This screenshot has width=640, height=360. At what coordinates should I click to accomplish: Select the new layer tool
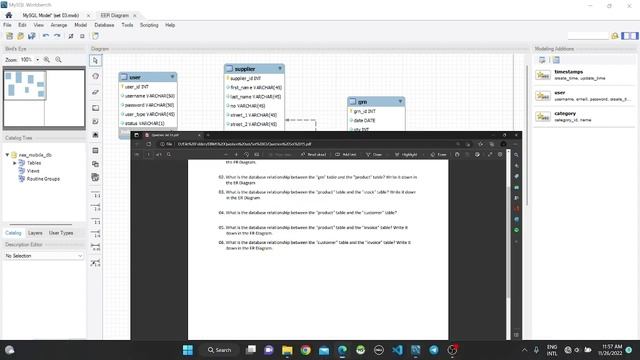(x=96, y=108)
